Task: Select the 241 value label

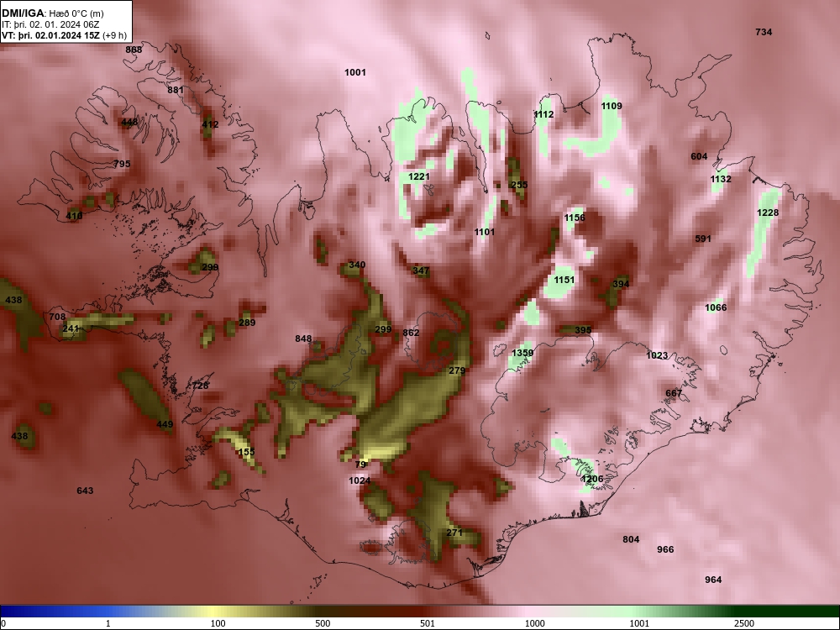Action: (71, 329)
